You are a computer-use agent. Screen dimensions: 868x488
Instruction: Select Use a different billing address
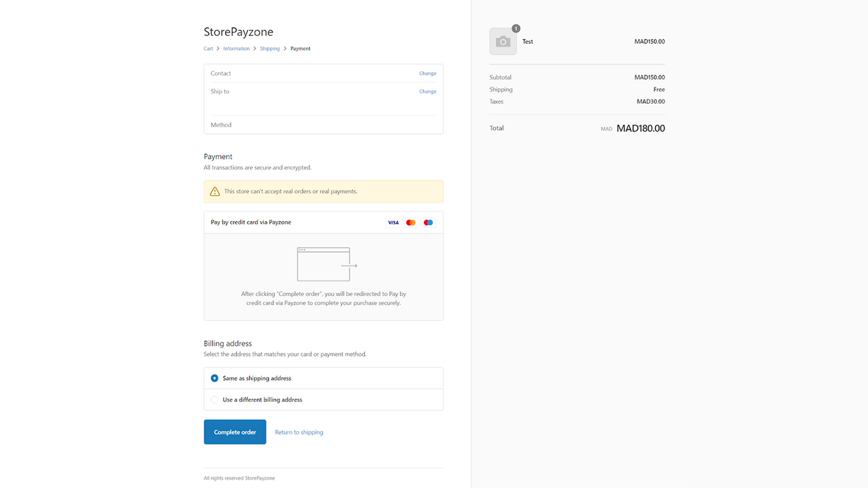coord(323,400)
